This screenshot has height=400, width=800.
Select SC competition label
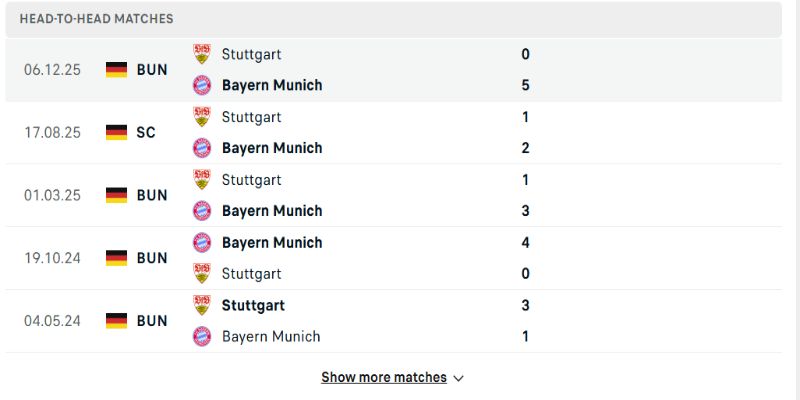coord(146,132)
